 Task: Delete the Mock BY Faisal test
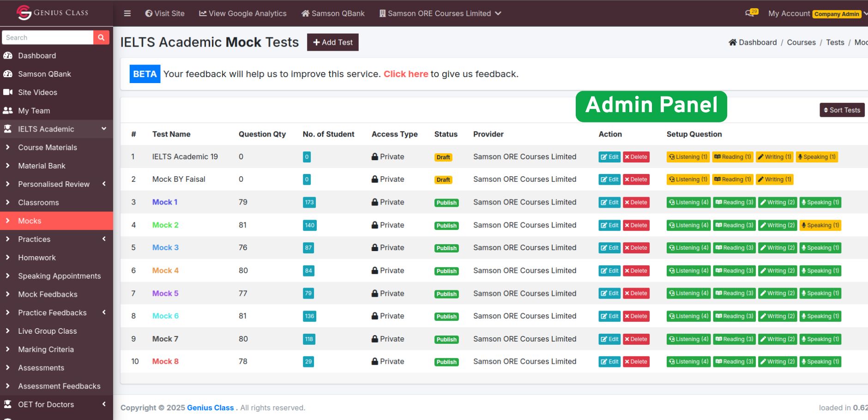[636, 180]
